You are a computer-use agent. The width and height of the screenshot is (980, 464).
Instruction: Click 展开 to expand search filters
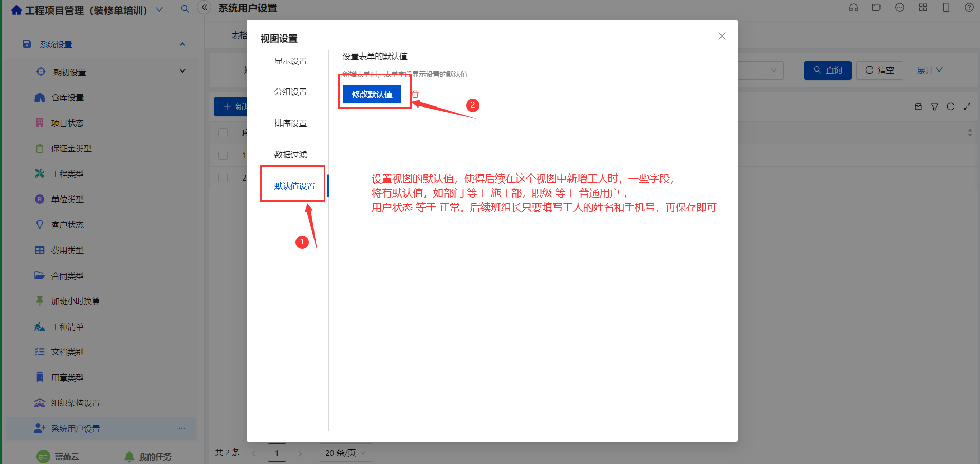[930, 70]
